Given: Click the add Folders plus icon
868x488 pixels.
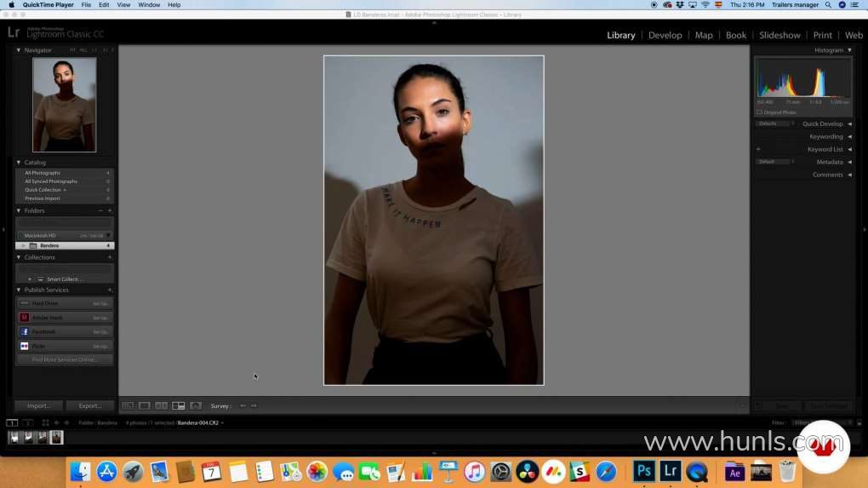Looking at the screenshot, I should pyautogui.click(x=109, y=210).
